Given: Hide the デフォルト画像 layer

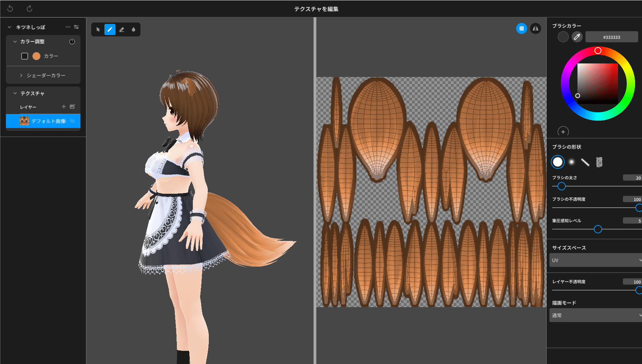Looking at the screenshot, I should [x=72, y=121].
